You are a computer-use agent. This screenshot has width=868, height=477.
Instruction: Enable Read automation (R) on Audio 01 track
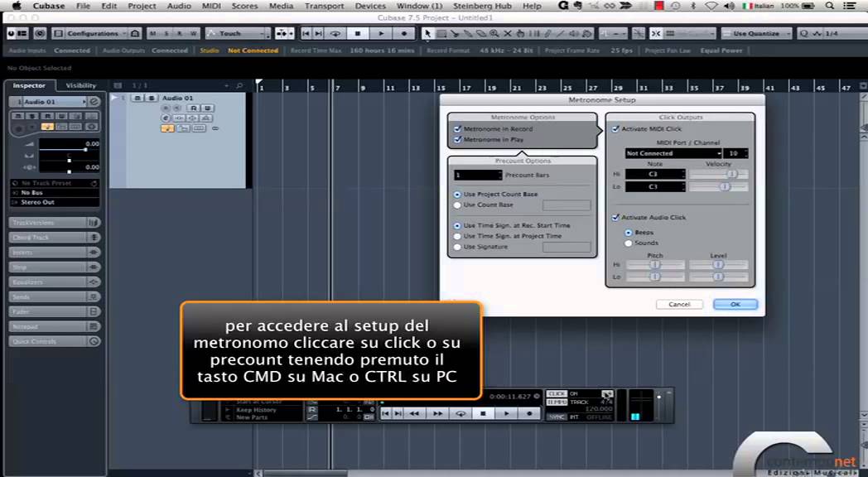(x=195, y=108)
